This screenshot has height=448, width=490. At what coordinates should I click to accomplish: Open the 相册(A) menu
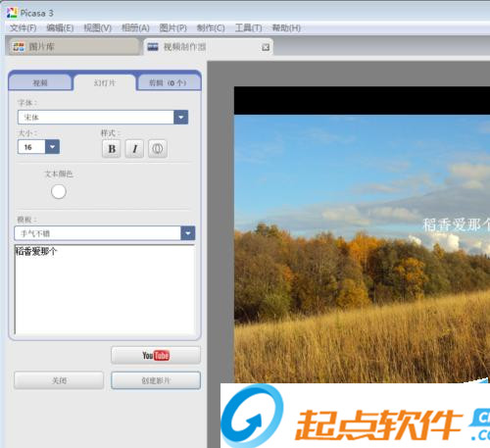click(135, 28)
